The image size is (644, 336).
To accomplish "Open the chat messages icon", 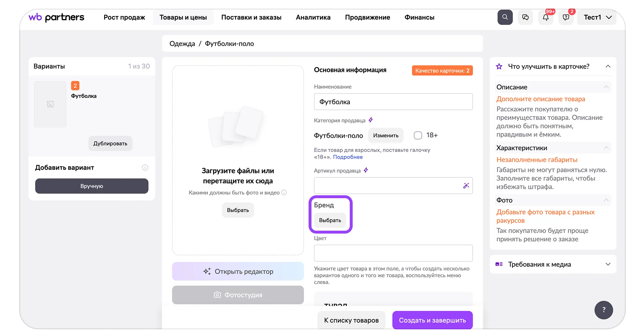I will (525, 17).
